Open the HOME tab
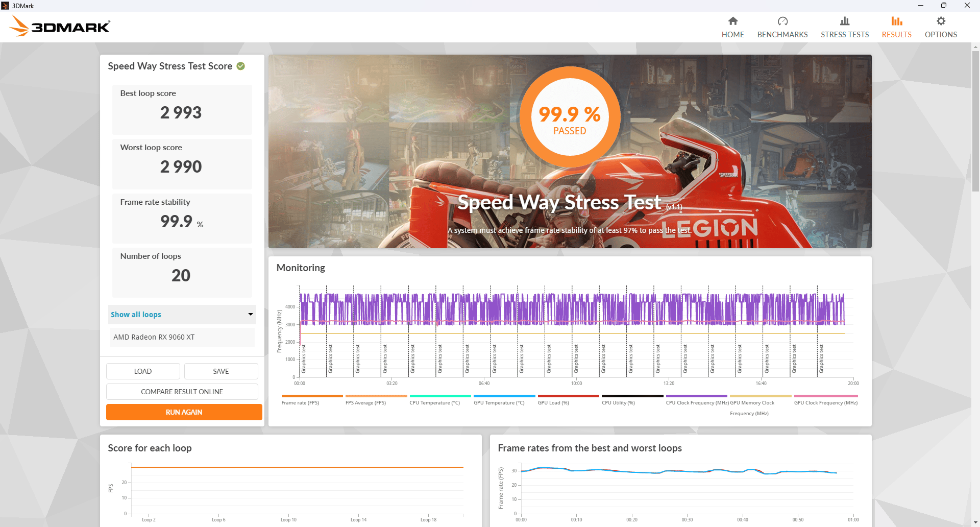Image resolution: width=980 pixels, height=527 pixels. 732,27
